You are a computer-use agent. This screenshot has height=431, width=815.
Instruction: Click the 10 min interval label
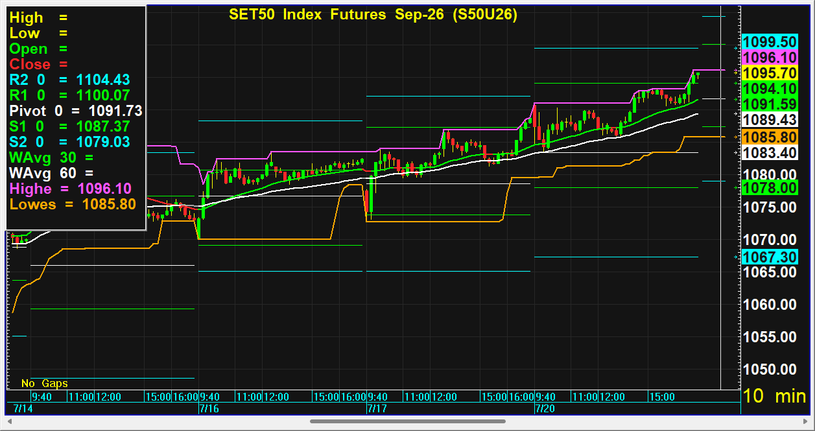coord(774,396)
